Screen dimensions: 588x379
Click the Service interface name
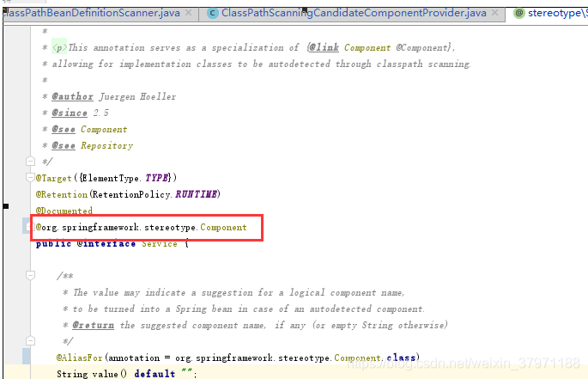(160, 244)
